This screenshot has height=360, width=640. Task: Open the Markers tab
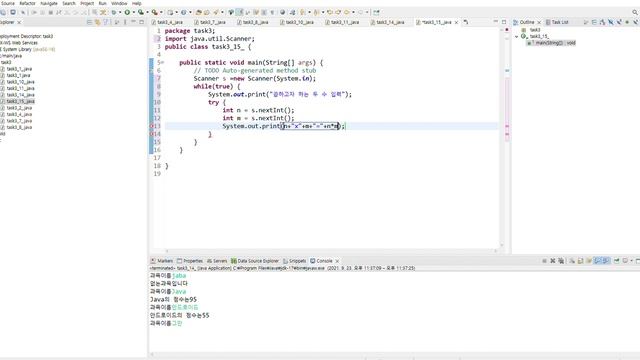point(162,260)
